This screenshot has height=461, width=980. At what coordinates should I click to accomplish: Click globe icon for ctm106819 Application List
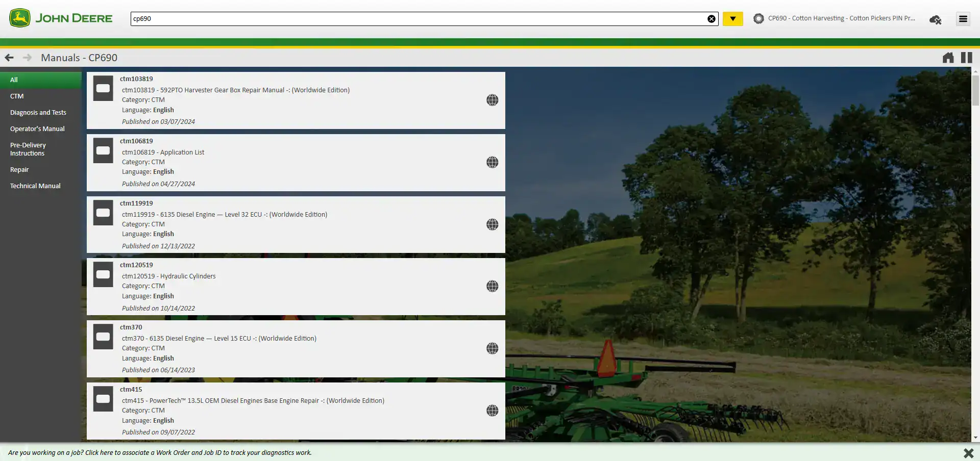click(x=492, y=162)
